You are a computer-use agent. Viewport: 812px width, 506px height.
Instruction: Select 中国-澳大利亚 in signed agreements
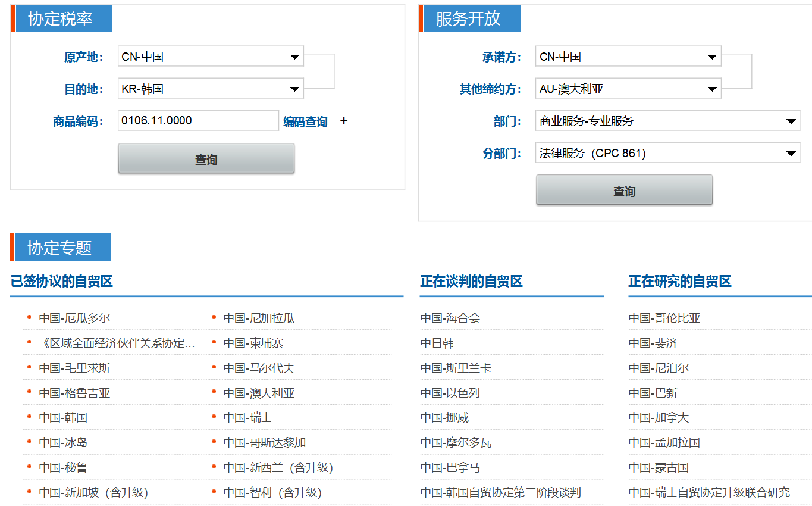(259, 393)
